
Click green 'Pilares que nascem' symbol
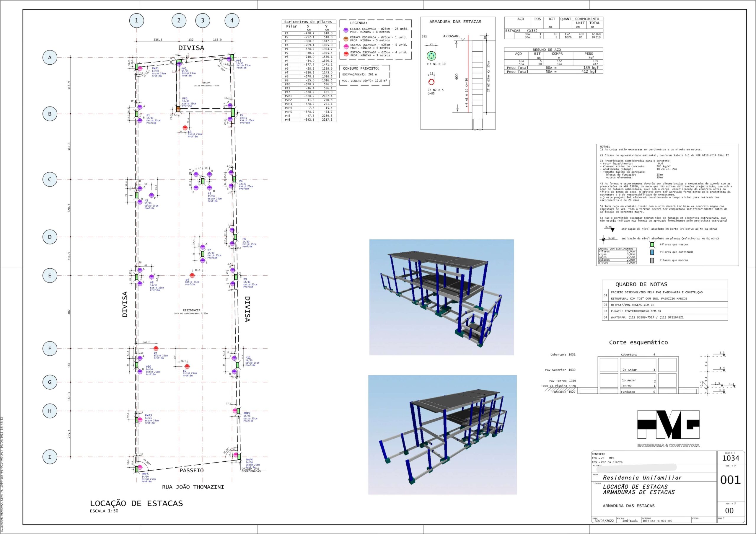(652, 245)
